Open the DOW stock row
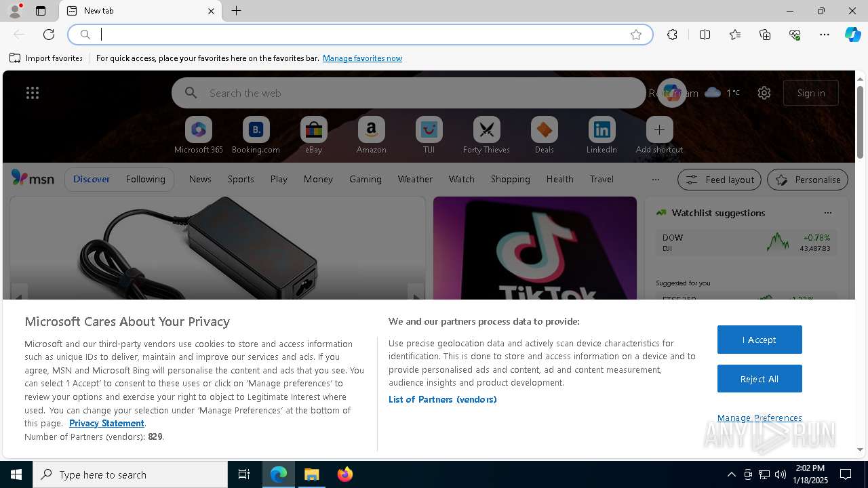This screenshot has width=868, height=488. click(x=746, y=243)
